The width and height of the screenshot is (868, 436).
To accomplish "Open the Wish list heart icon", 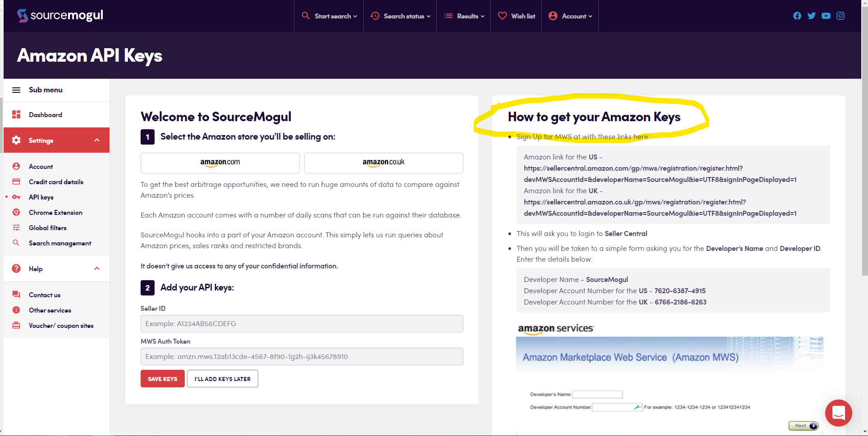I will (503, 15).
